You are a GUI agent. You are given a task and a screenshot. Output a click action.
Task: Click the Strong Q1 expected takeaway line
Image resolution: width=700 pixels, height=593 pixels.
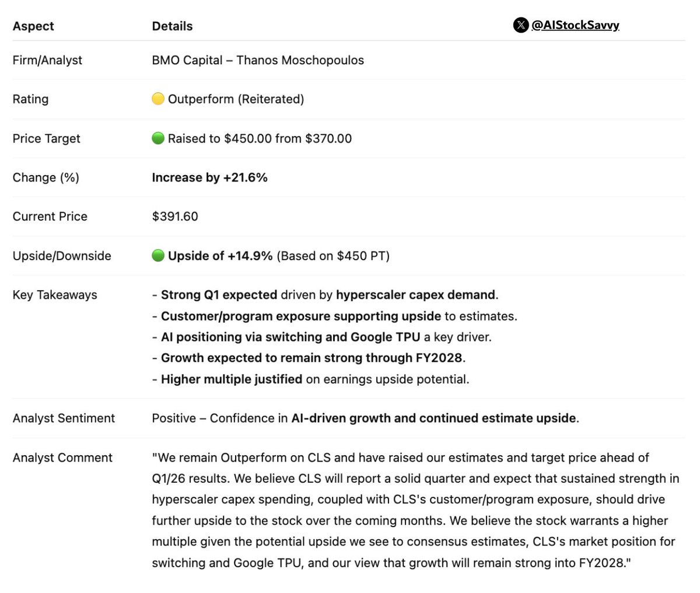pyautogui.click(x=325, y=295)
